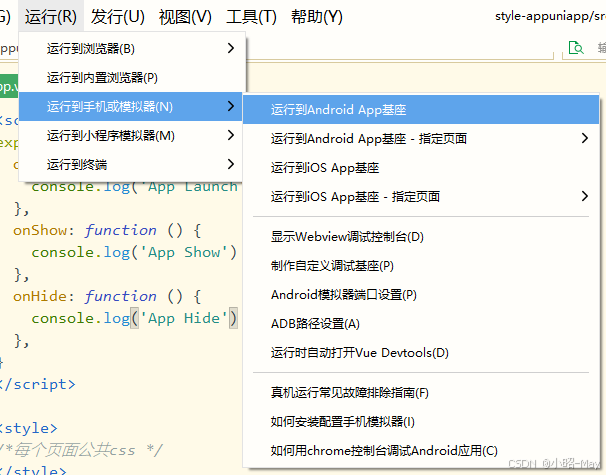Click the 每个页面公共css comment line
The height and width of the screenshot is (475, 606).
(x=82, y=450)
